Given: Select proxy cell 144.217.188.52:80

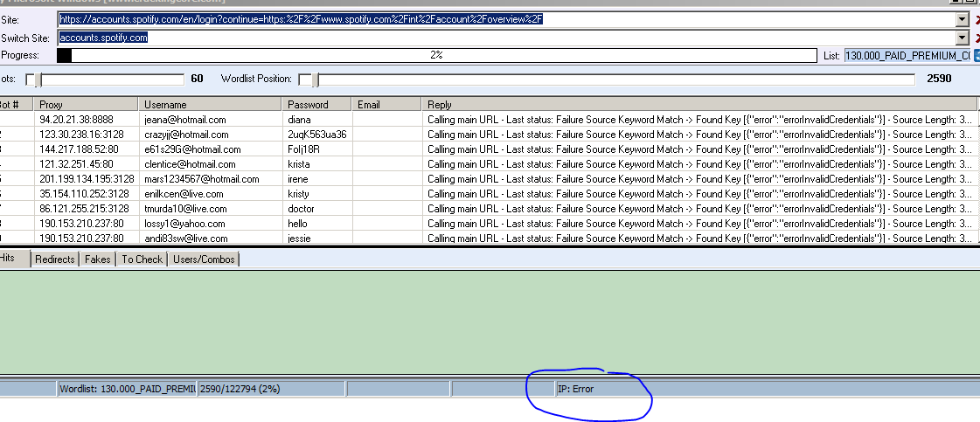Looking at the screenshot, I should click(x=87, y=149).
